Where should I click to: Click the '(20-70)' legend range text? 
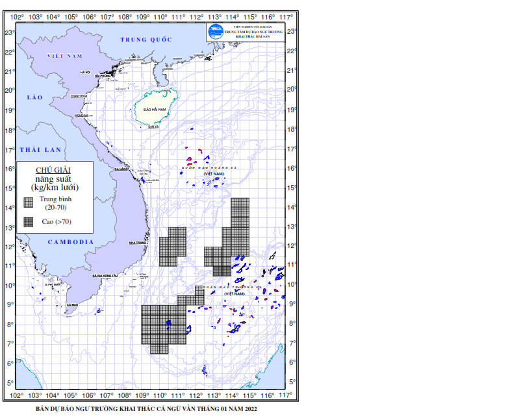56,207
